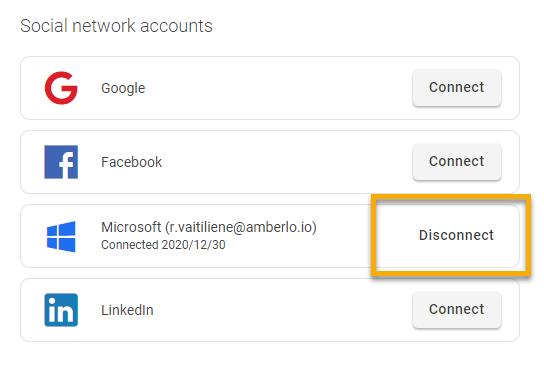Click the r.vaitiliene@amberlo.io email address

[241, 227]
